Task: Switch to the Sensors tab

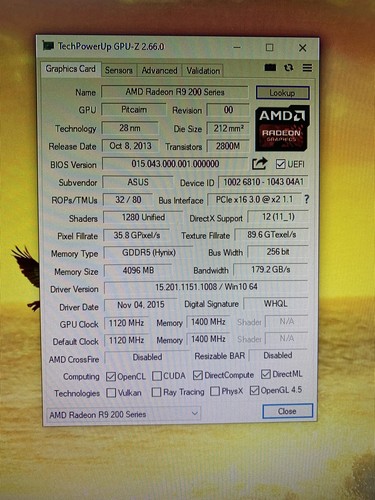Action: pyautogui.click(x=119, y=70)
